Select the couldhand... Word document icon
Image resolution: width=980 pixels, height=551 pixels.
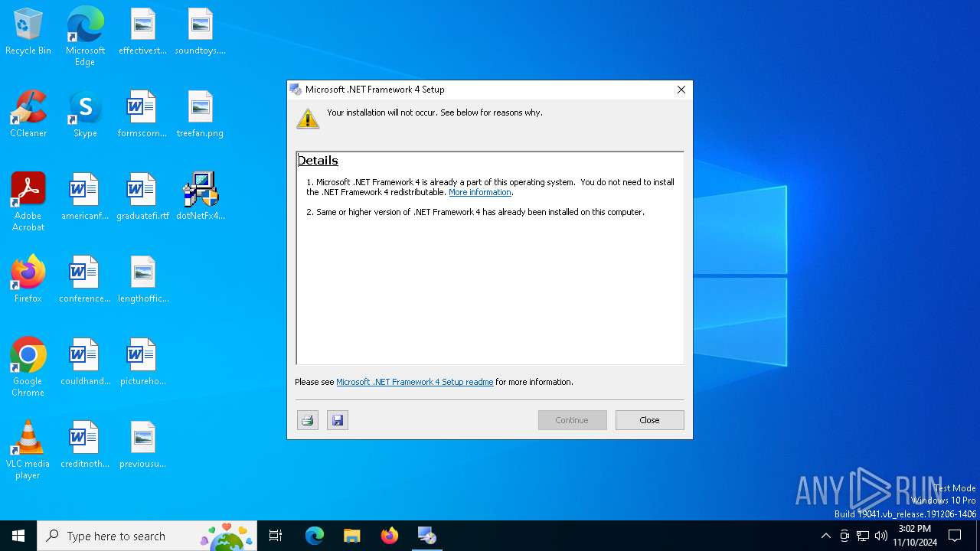pos(85,363)
